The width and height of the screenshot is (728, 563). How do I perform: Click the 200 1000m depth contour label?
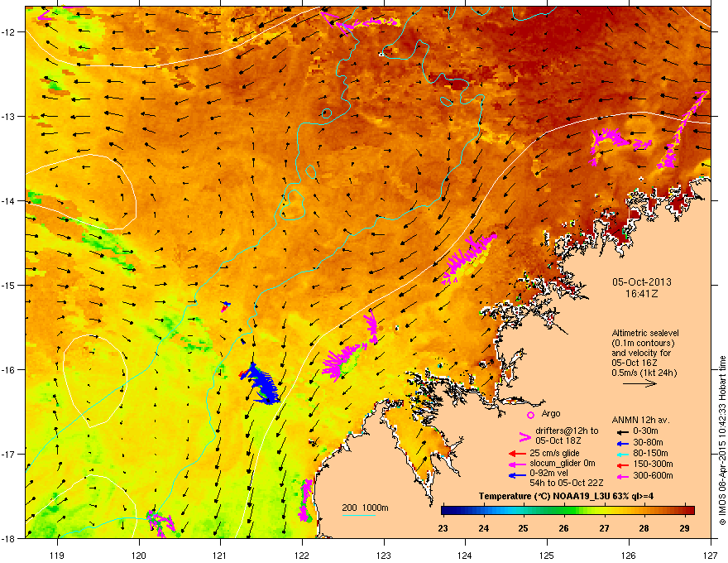point(365,508)
